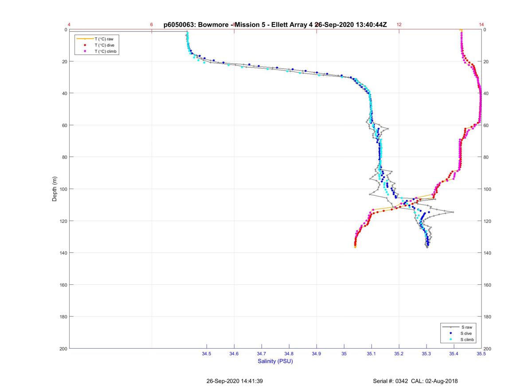Click salinity tick label 34.7
The width and height of the screenshot is (532, 392).
(x=262, y=353)
